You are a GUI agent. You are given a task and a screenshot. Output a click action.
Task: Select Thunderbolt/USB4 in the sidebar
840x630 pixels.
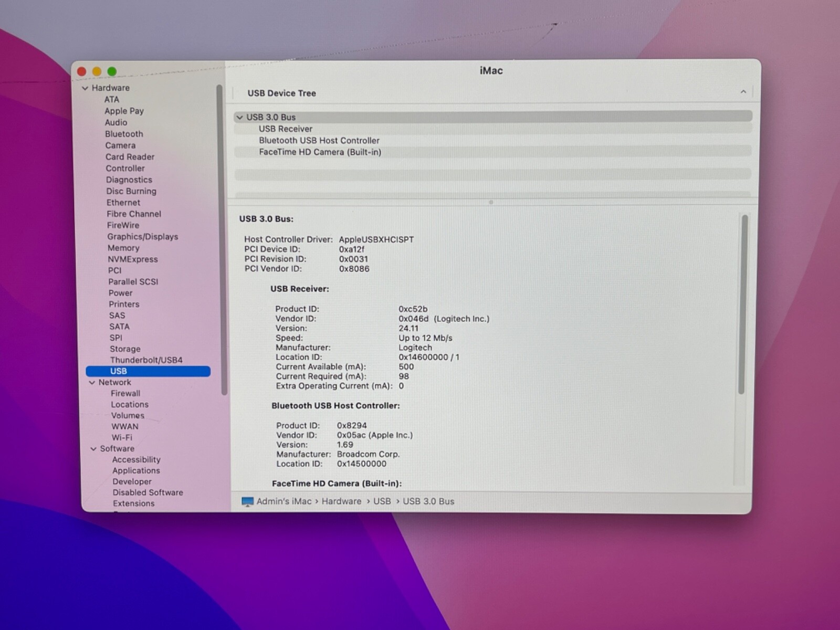pos(146,360)
